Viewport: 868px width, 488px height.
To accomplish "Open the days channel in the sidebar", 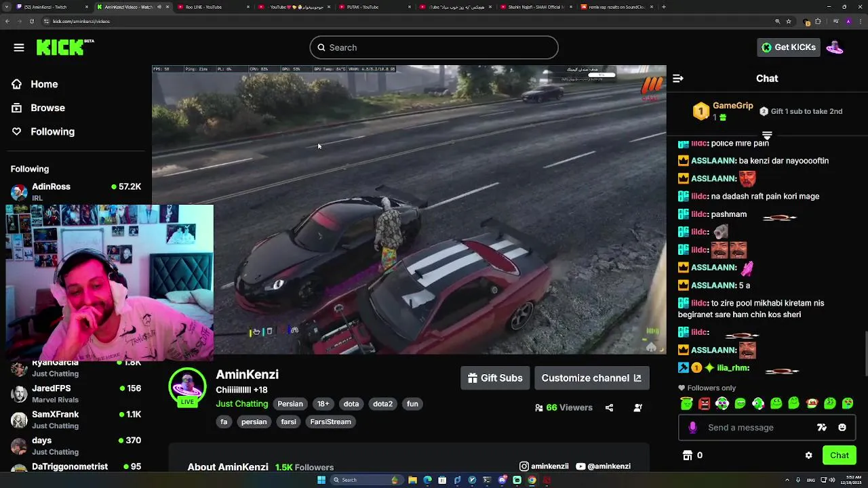I will pyautogui.click(x=76, y=445).
